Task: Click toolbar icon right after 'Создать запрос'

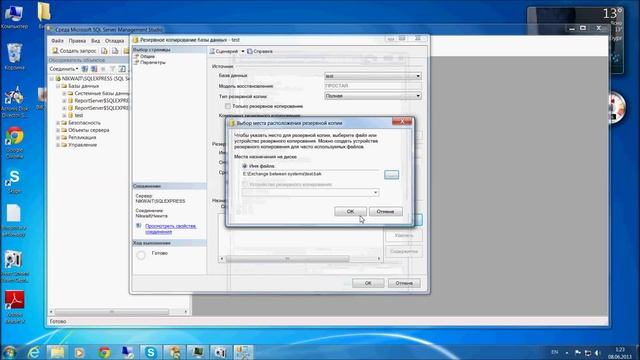Action: [x=104, y=51]
